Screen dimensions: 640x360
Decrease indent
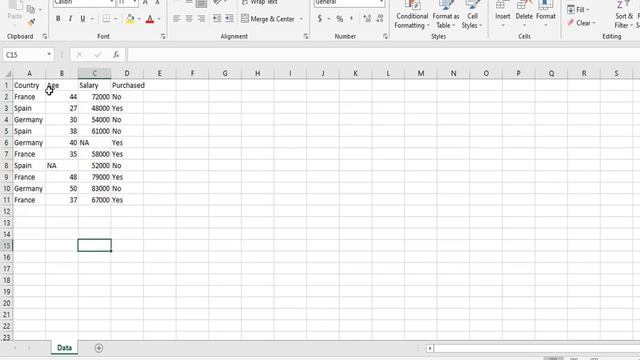click(217, 19)
